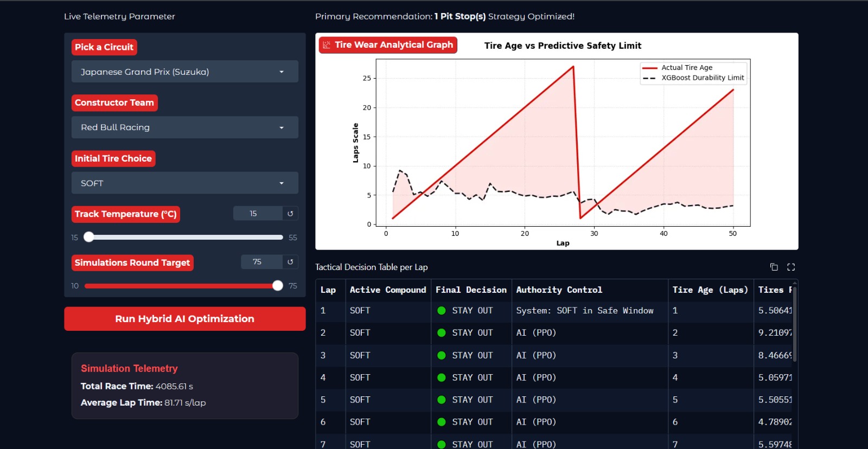Run Hybrid AI Optimization
Viewport: 868px width, 449px height.
coord(185,319)
